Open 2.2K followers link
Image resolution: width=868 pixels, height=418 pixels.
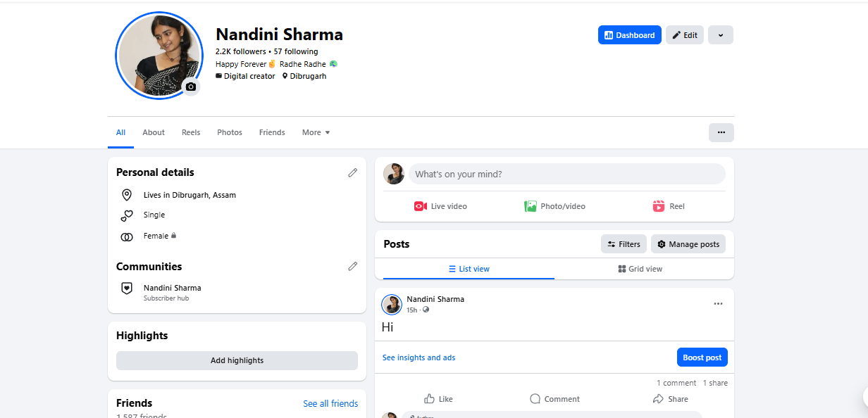click(x=240, y=51)
